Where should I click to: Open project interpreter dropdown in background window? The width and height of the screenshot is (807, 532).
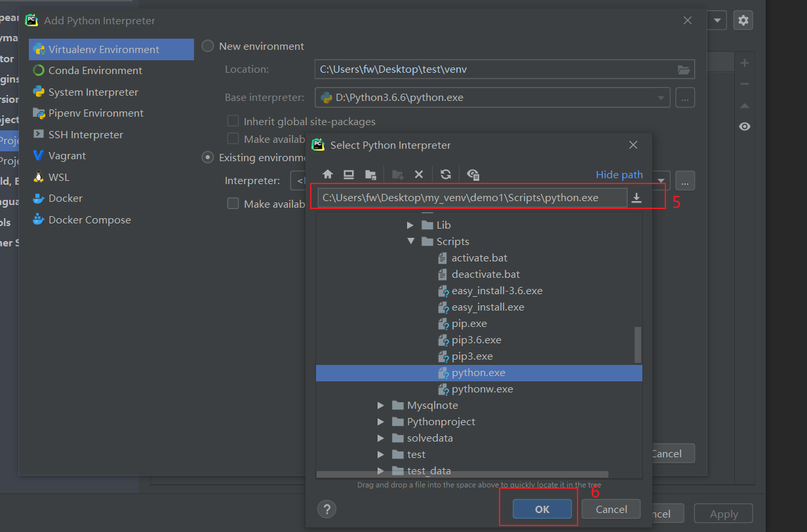718,20
